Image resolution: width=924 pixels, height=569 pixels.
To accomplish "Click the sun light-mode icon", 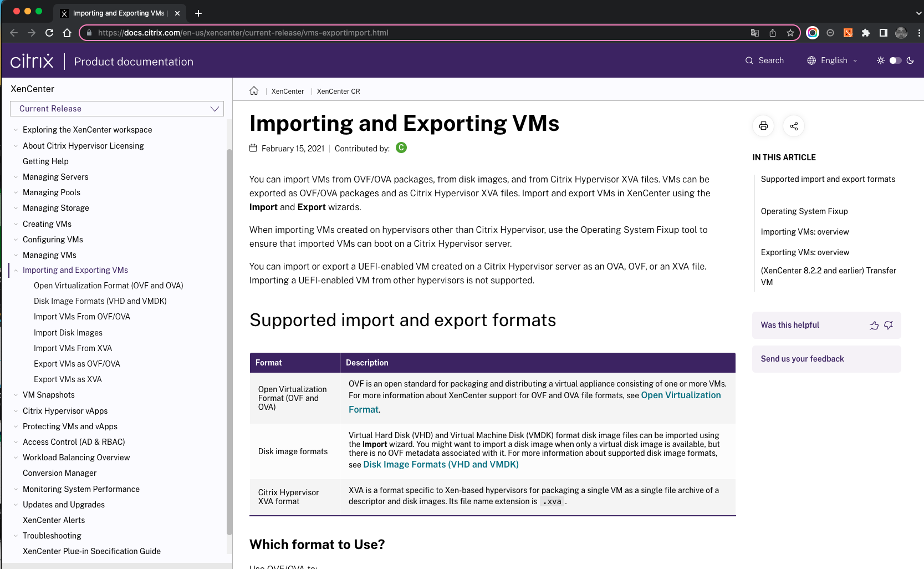I will [x=880, y=60].
